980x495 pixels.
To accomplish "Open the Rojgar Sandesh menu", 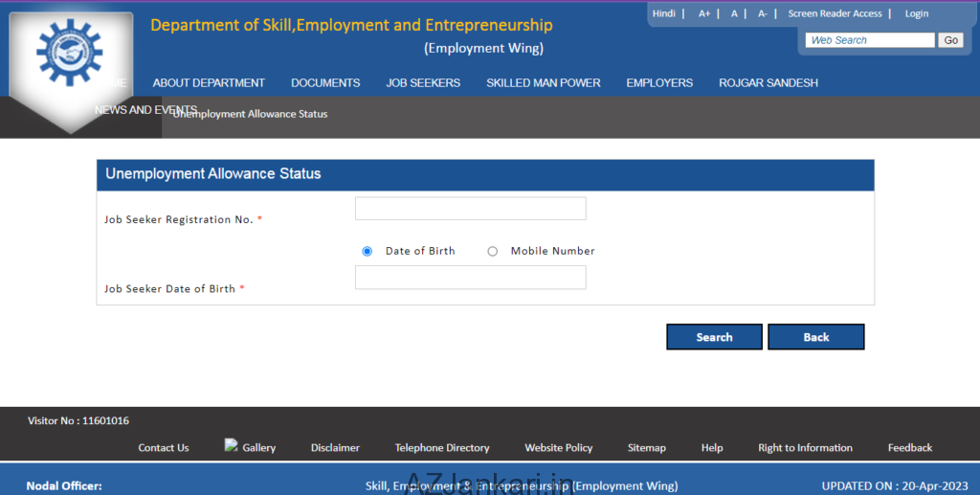I will (768, 83).
